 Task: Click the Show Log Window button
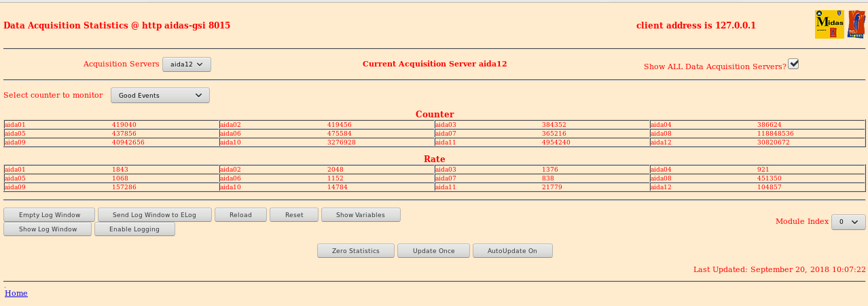pos(48,229)
